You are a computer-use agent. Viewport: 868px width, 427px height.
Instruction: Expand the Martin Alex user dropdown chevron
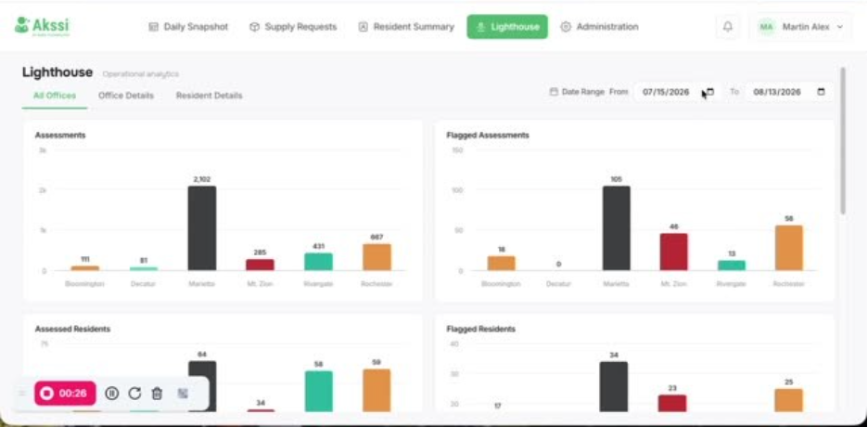pos(840,27)
